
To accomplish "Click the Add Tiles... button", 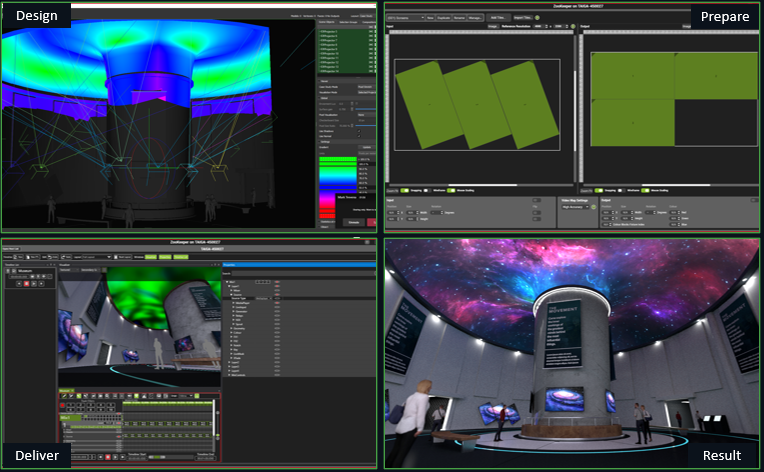I will (x=498, y=18).
